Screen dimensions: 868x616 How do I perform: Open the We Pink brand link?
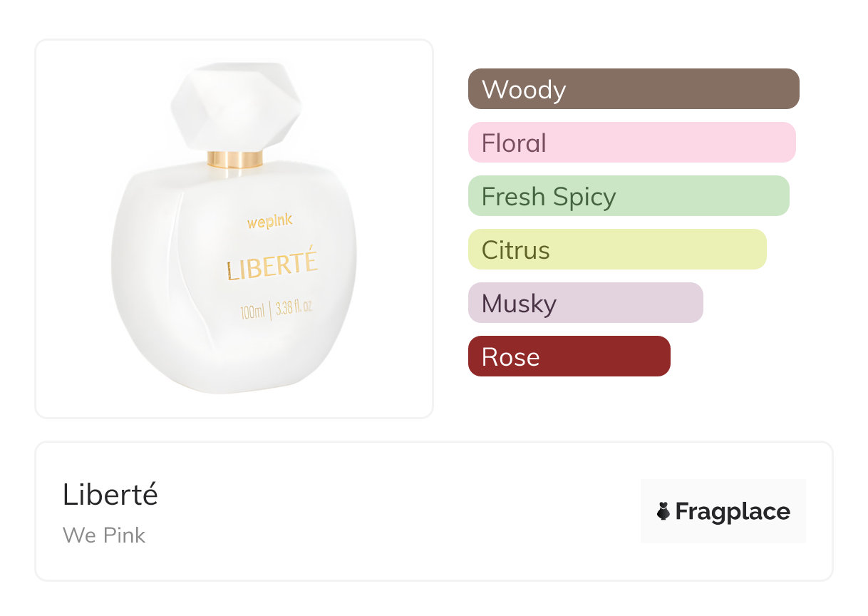tap(104, 535)
